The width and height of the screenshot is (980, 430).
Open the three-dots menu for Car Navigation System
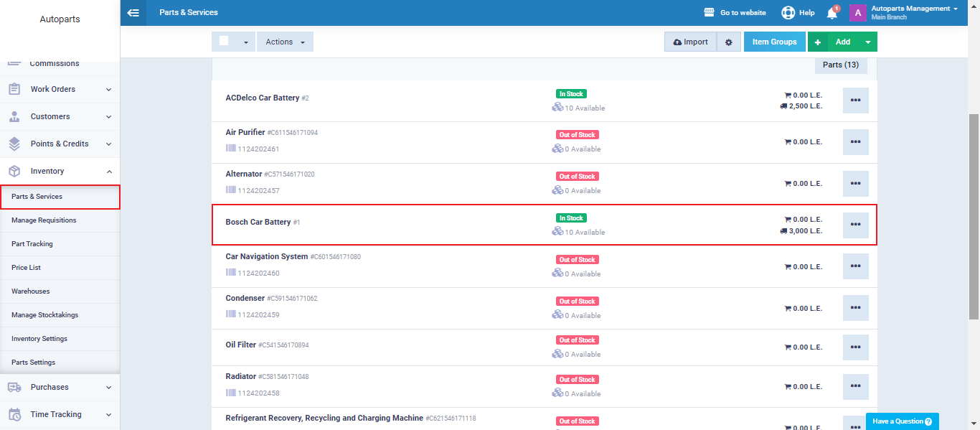(855, 266)
